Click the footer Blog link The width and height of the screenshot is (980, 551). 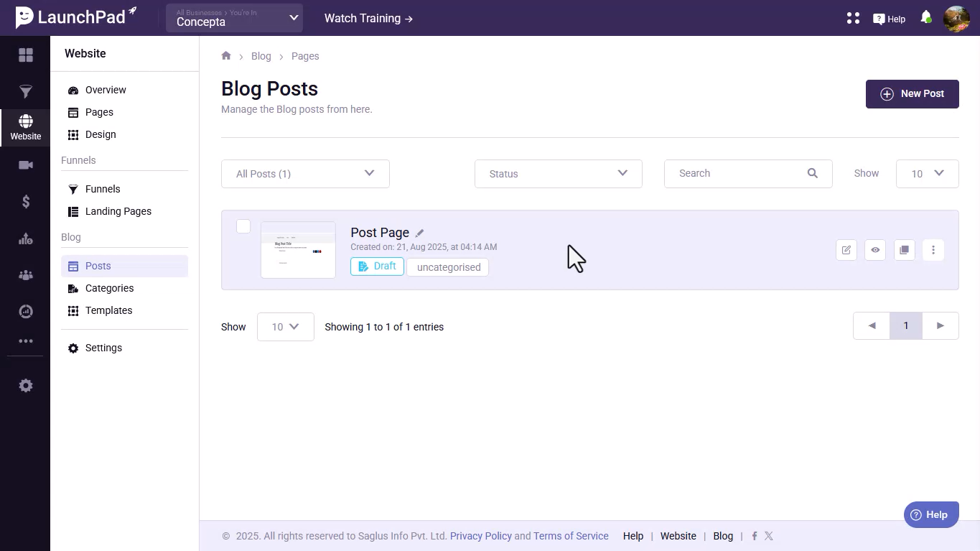[723, 536]
